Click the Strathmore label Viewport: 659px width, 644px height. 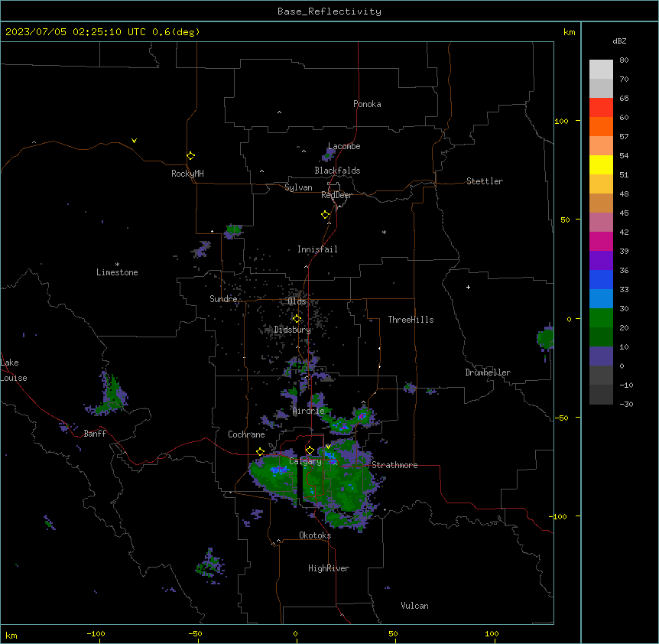[x=394, y=465]
